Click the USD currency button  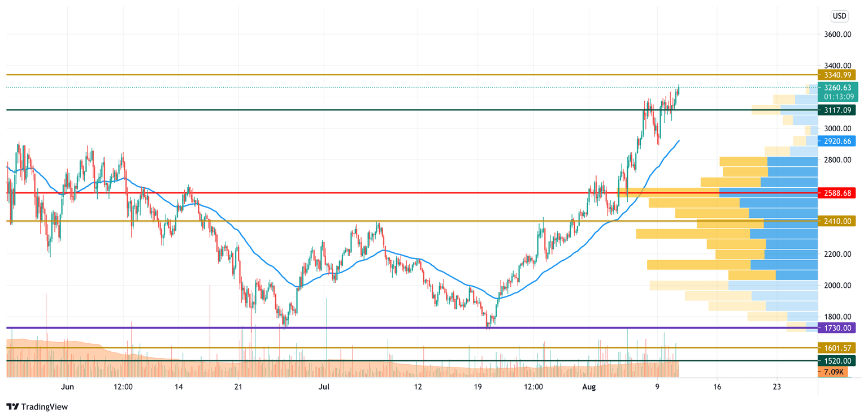click(840, 16)
